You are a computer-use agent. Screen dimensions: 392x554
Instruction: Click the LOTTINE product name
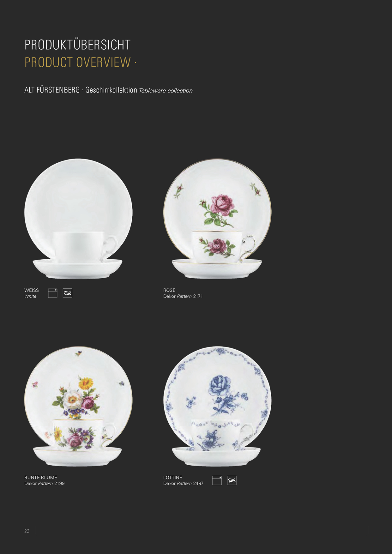point(173,478)
